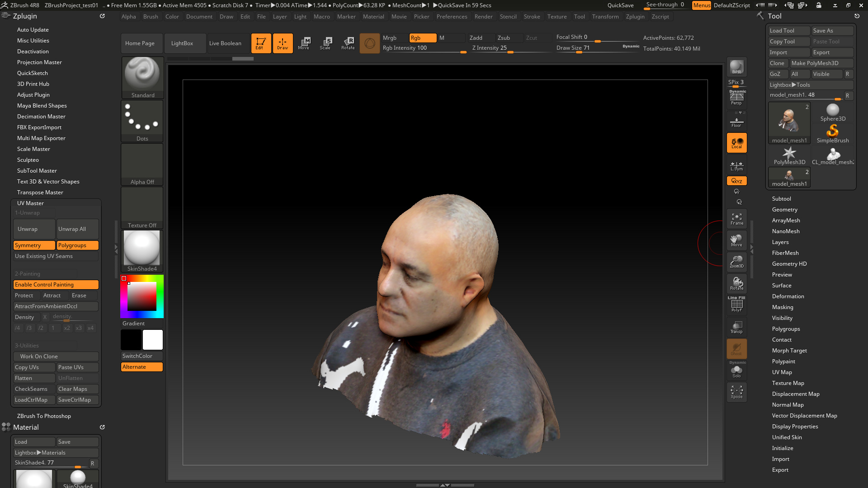This screenshot has width=868, height=488.
Task: Expand the Decimation Master plugin
Action: [x=41, y=117]
